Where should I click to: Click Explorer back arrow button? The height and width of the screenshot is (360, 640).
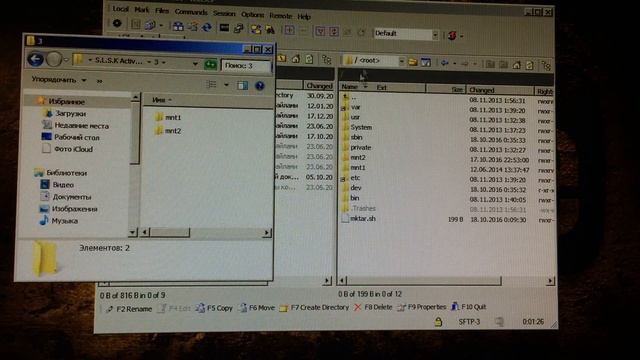click(x=36, y=59)
